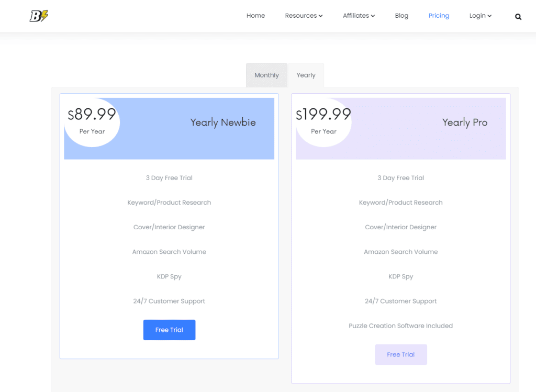Screen dimensions: 536x392
Task: Select the Pricing nav link
Action: [439, 16]
